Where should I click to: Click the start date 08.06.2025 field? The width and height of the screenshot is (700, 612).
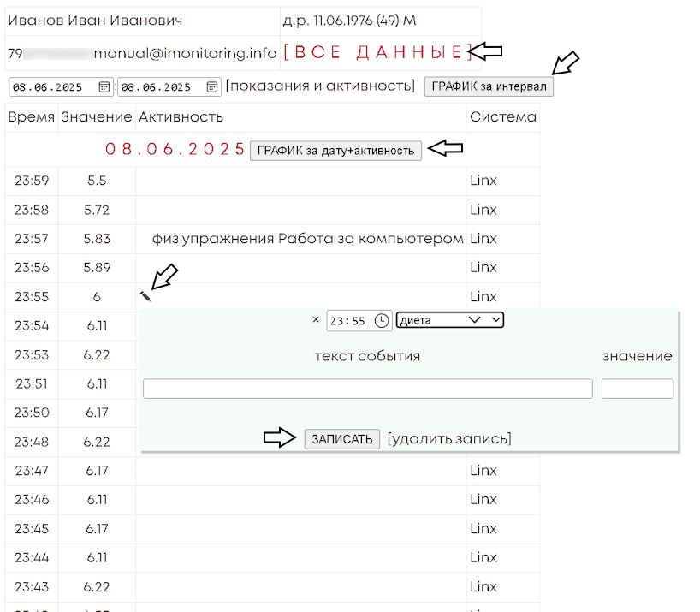(x=51, y=86)
